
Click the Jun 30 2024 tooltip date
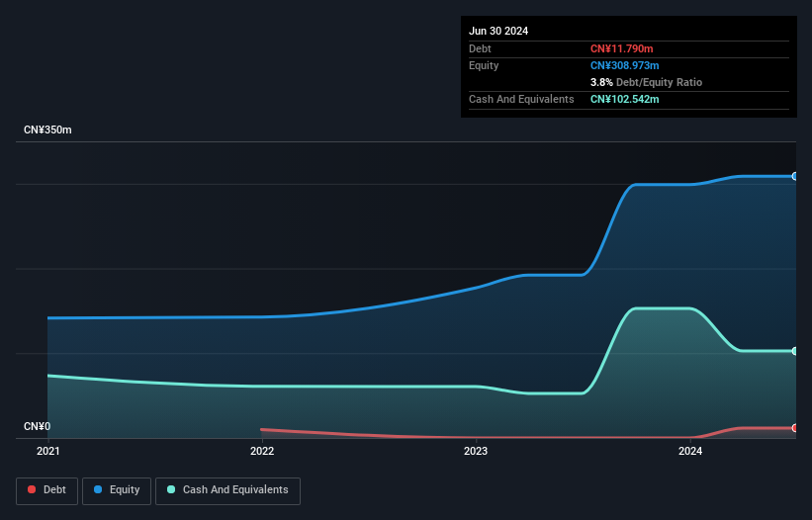[x=498, y=31]
